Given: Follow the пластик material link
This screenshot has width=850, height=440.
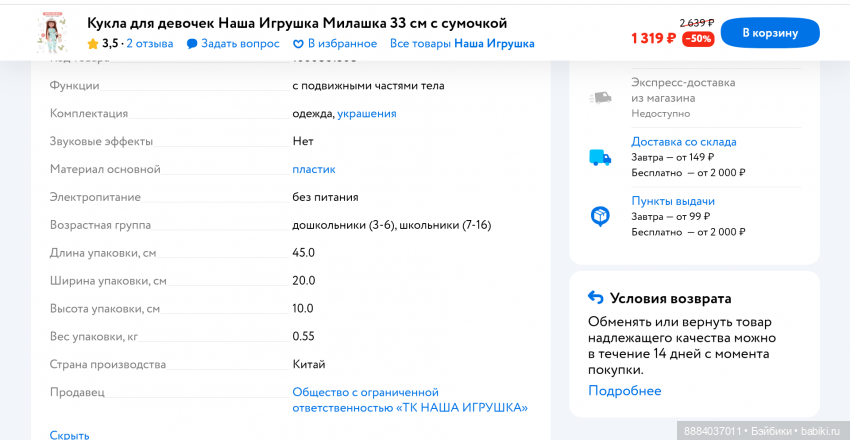Looking at the screenshot, I should pos(314,169).
